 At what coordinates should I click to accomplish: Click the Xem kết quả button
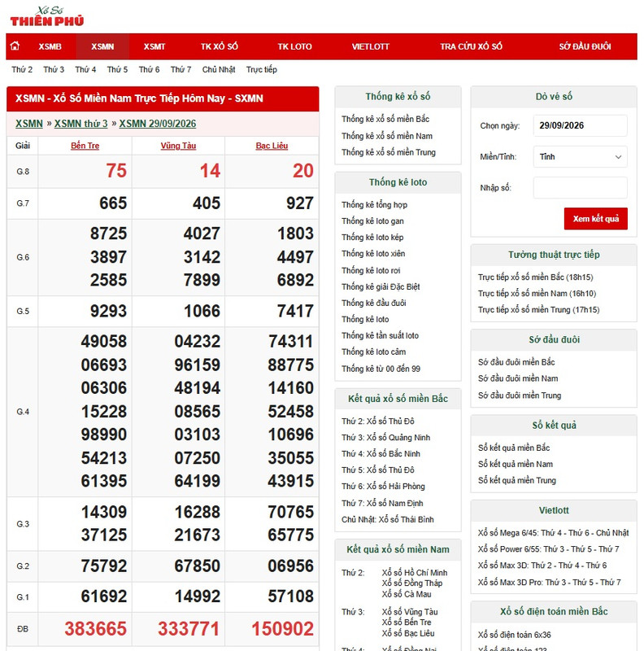click(595, 218)
